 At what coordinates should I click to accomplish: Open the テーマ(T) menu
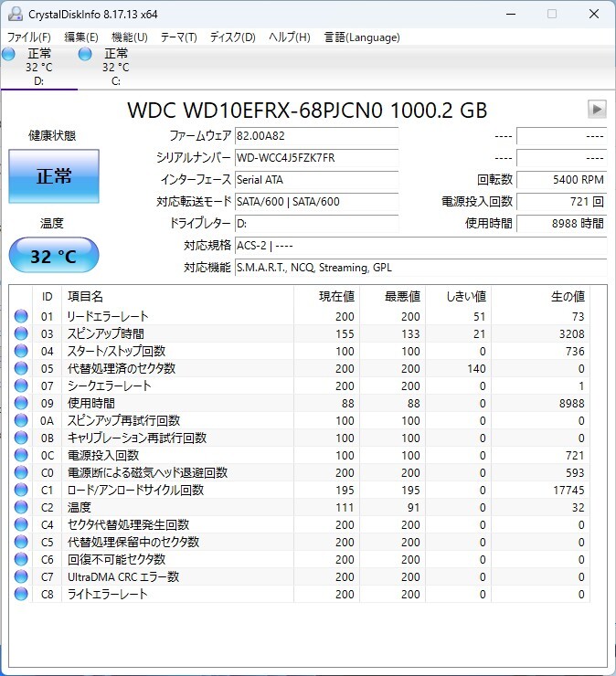178,37
